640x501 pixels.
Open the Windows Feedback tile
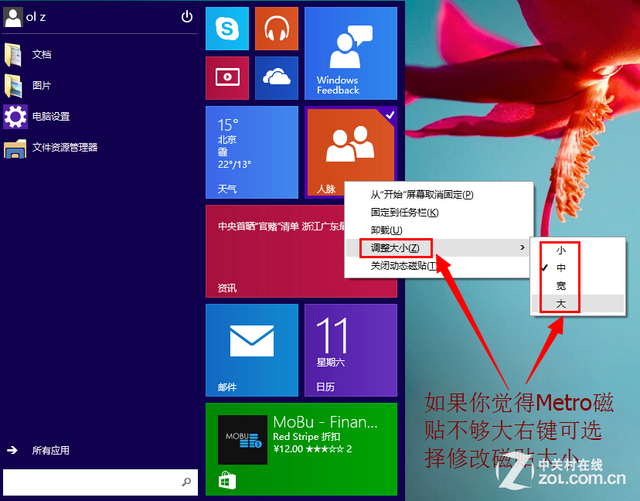(x=351, y=53)
